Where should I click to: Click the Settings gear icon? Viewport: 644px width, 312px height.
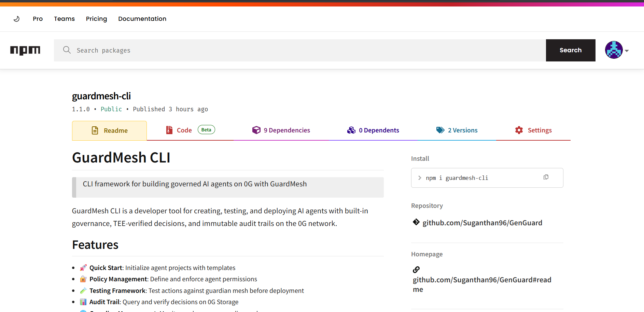click(519, 130)
